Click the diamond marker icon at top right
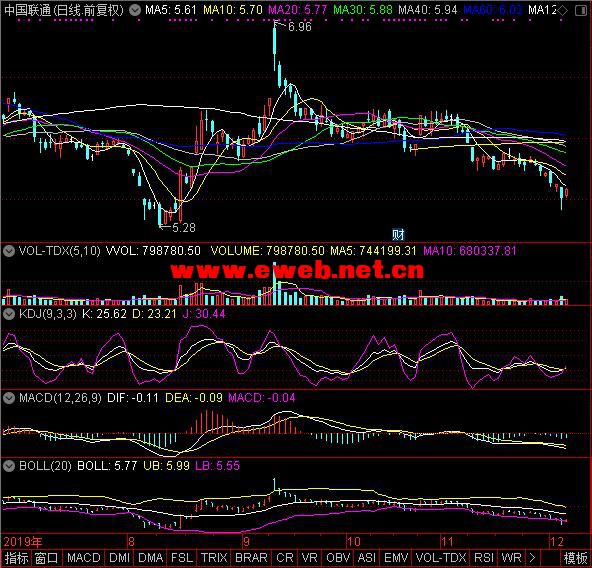The height and width of the screenshot is (568, 592). (x=562, y=11)
